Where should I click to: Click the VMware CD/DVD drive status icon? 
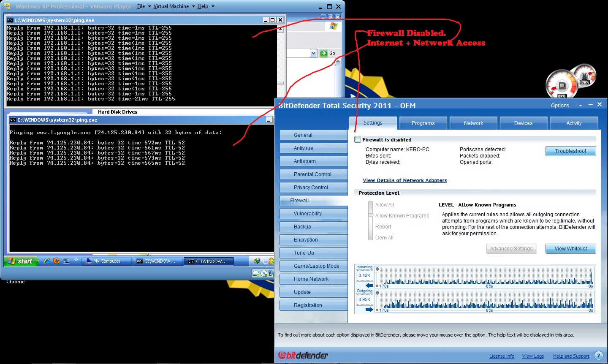(264, 274)
